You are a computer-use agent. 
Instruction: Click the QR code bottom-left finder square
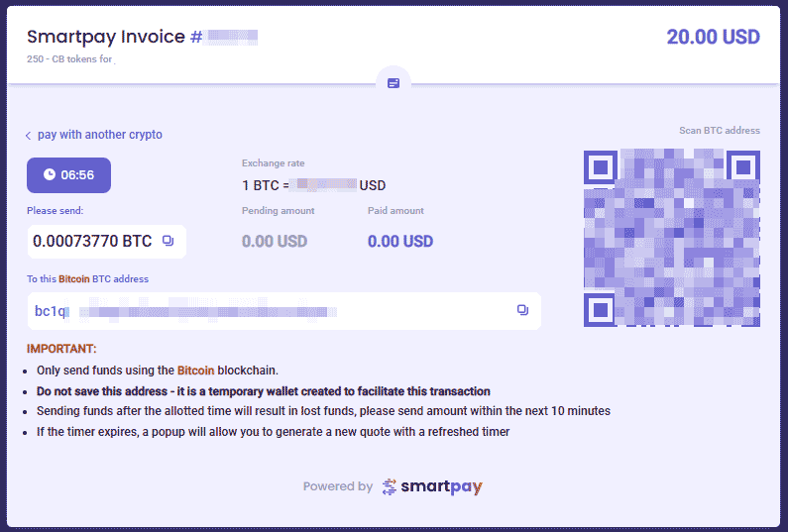601,309
